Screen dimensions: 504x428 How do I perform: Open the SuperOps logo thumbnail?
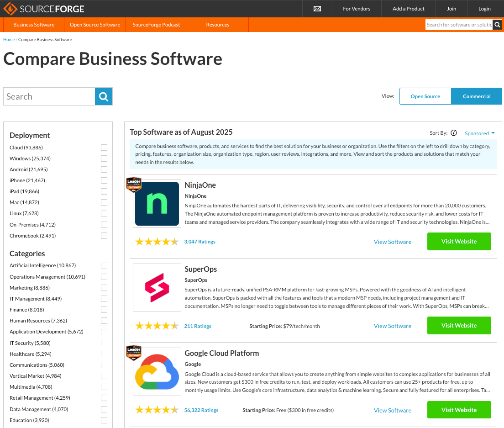point(157,288)
